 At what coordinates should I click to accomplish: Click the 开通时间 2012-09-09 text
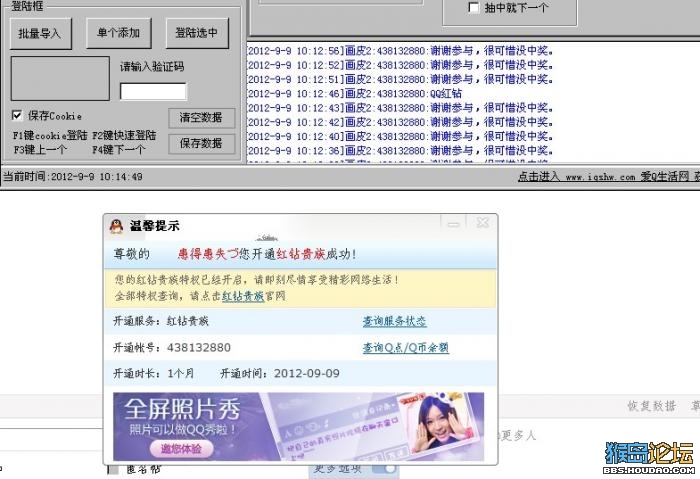point(280,374)
